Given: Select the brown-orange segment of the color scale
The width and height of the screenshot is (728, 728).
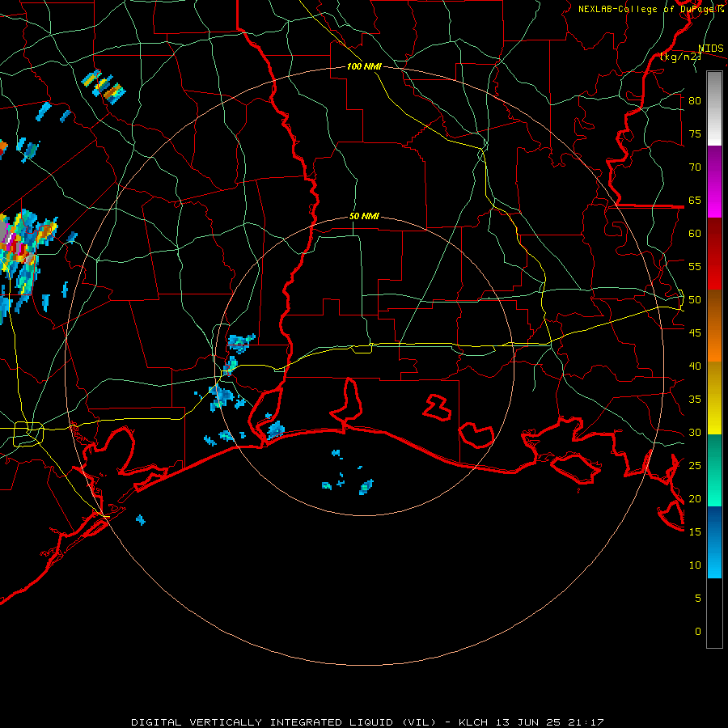Looking at the screenshot, I should (714, 326).
